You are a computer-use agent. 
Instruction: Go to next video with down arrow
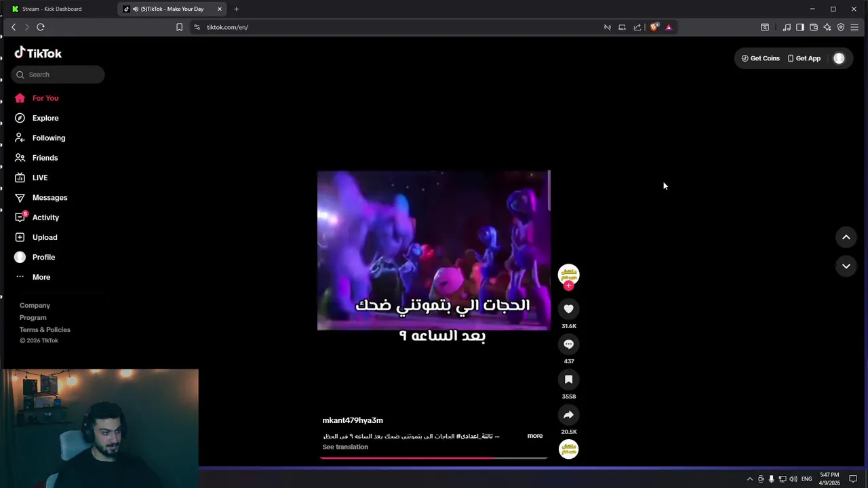[x=846, y=266]
